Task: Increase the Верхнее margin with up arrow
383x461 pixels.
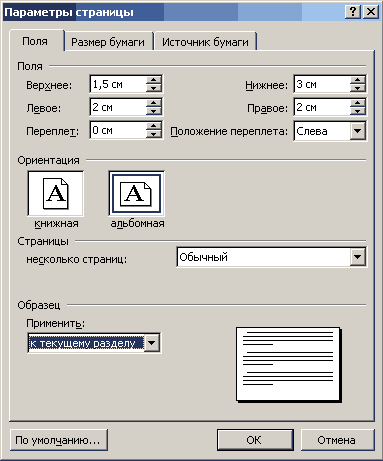Action: click(x=154, y=80)
